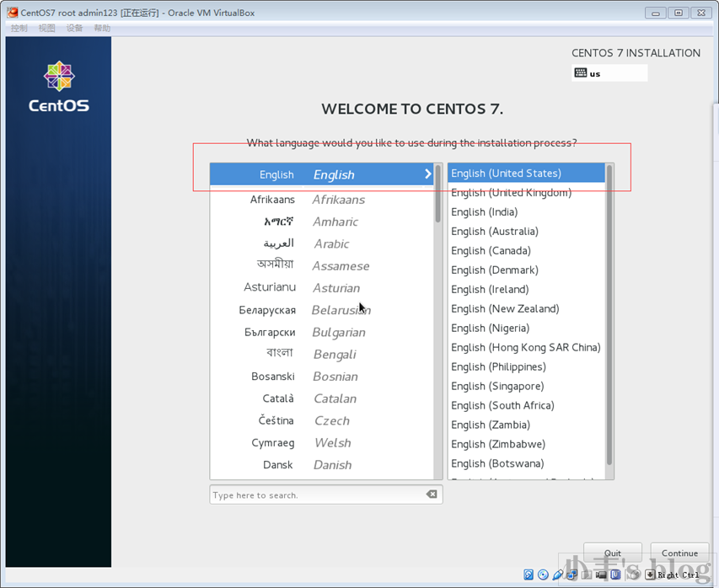The height and width of the screenshot is (588, 719).
Task: Select the English (Philippines) locale
Action: coord(527,366)
